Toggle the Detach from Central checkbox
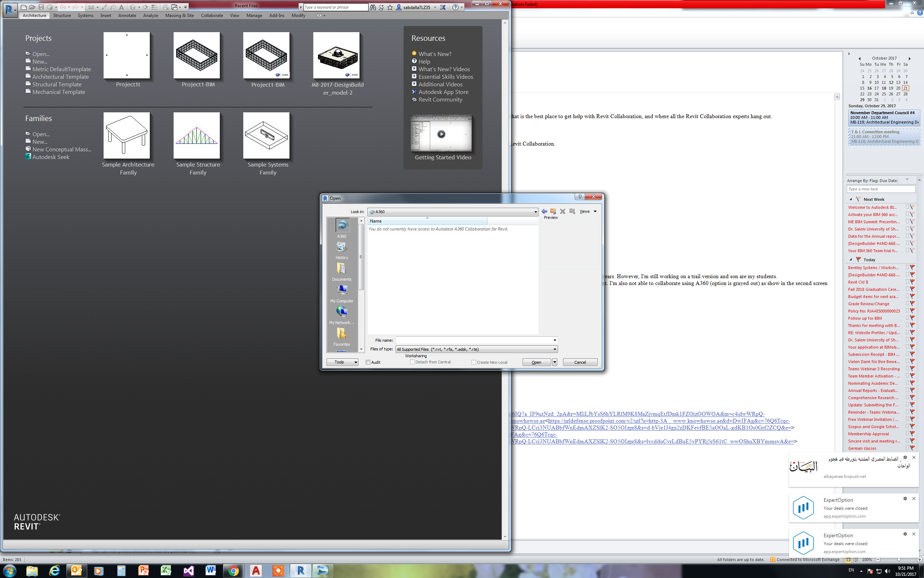 412,362
